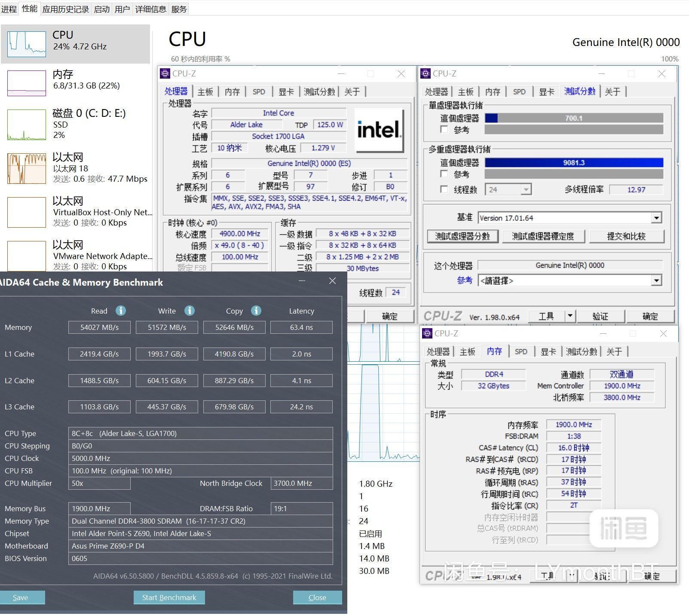This screenshot has height=616, width=689.
Task: Switch to 启动 tab in Task Manager
Action: (x=102, y=9)
